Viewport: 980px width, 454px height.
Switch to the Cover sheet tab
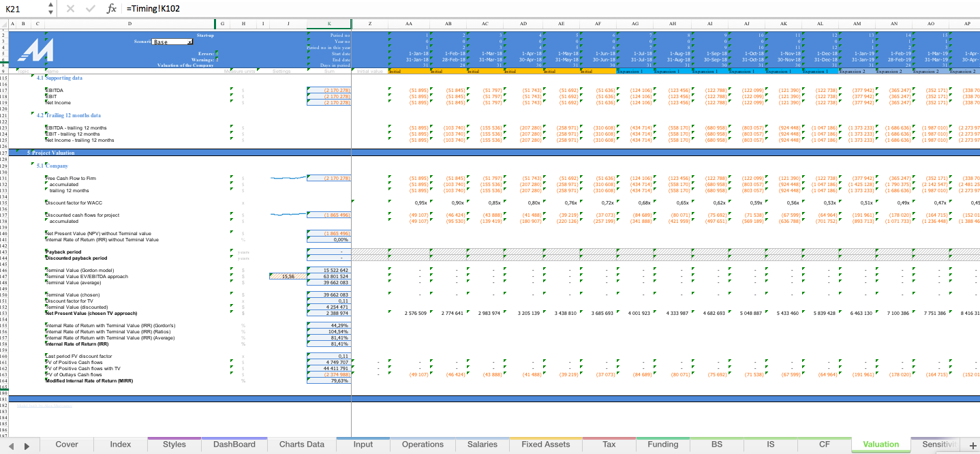(67, 444)
